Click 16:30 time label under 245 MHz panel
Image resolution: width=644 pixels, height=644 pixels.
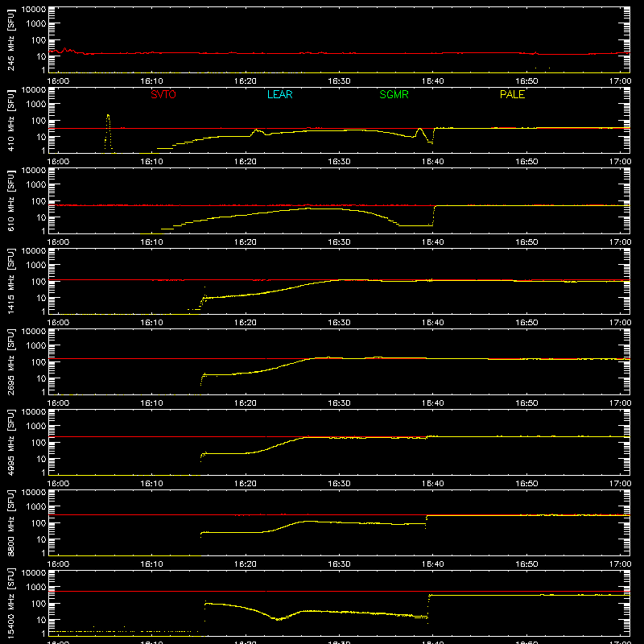pyautogui.click(x=339, y=81)
